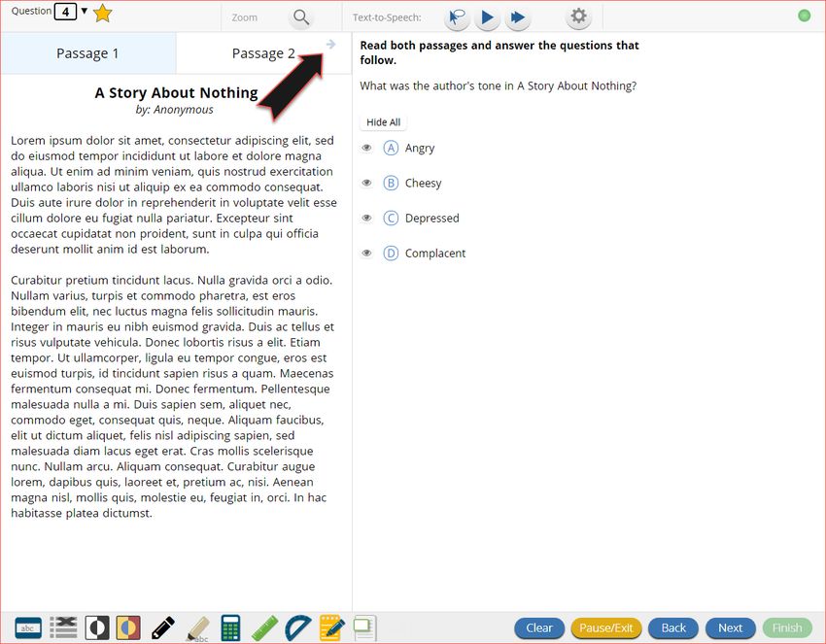Open the green ruler tool

(264, 628)
